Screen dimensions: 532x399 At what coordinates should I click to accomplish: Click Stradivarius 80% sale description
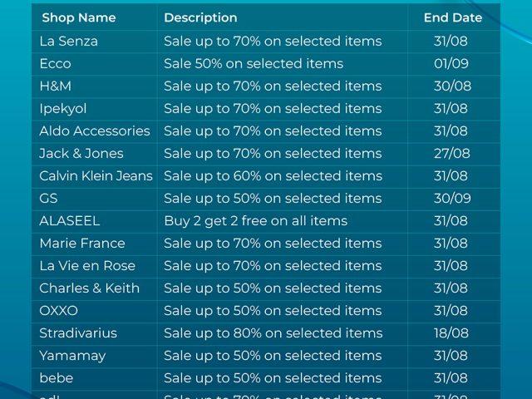(273, 333)
